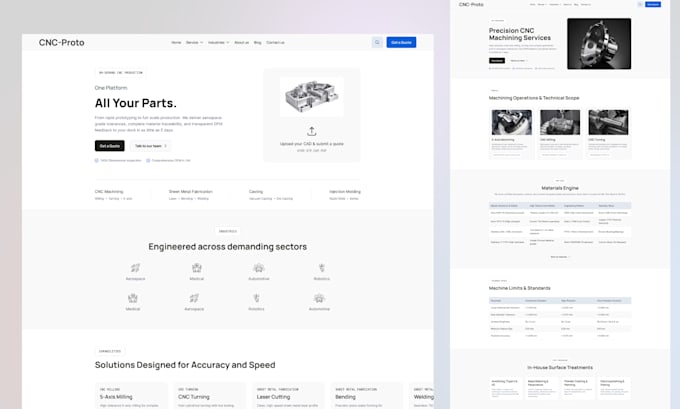680x409 pixels.
Task: Click the 'CNC Machining' service label
Action: (x=109, y=191)
